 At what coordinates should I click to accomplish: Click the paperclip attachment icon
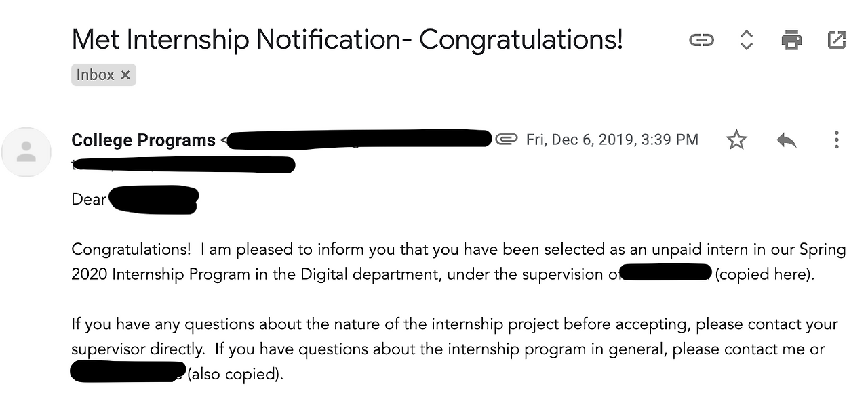click(x=506, y=140)
